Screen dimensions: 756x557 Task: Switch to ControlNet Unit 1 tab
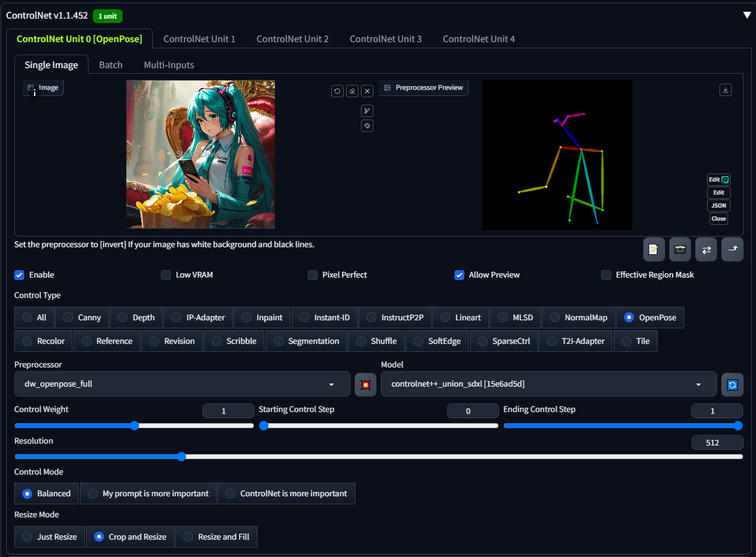(x=199, y=38)
